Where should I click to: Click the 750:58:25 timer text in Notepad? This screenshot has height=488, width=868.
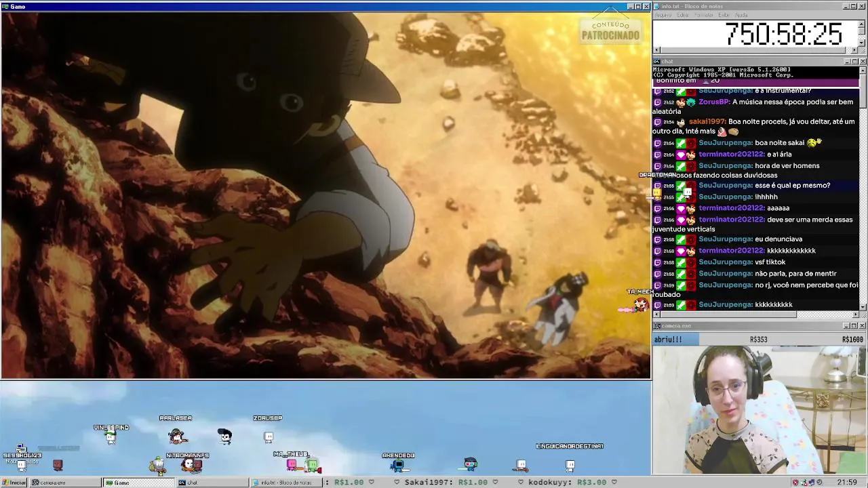coord(783,34)
